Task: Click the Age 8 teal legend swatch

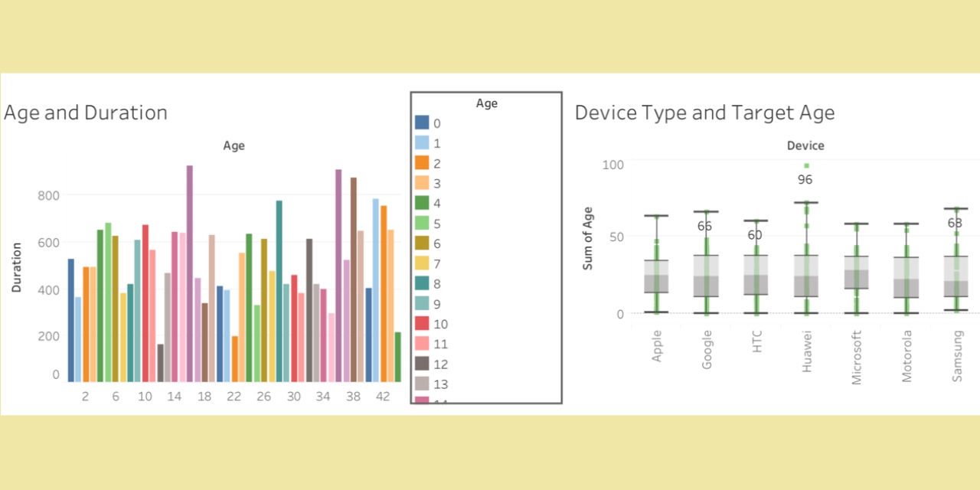Action: [x=423, y=283]
